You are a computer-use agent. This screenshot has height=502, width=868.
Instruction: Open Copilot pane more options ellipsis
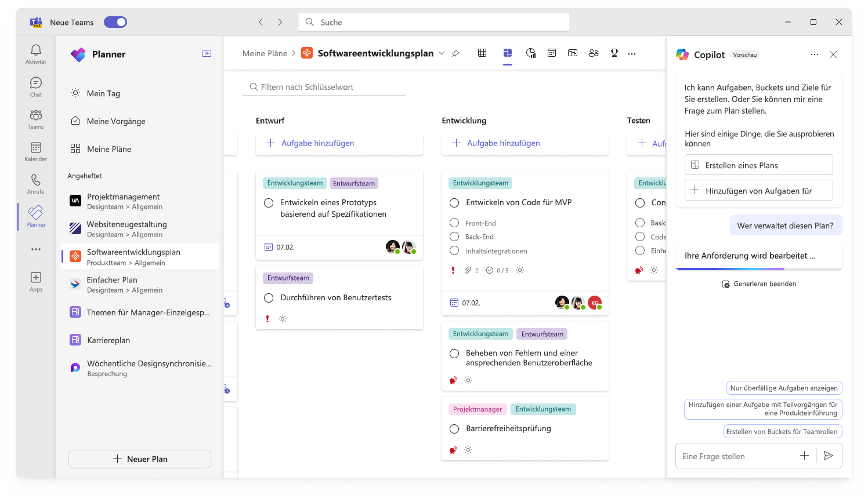coord(815,54)
